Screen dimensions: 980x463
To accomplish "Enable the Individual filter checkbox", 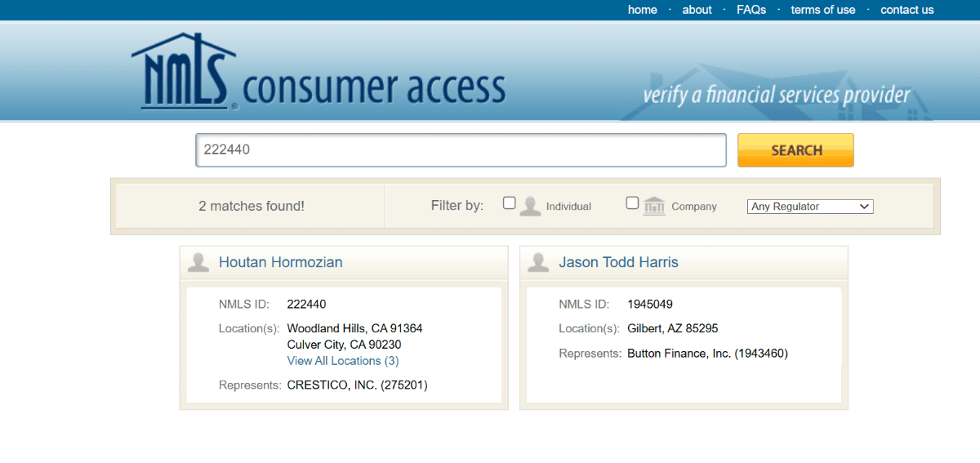I will coord(509,203).
